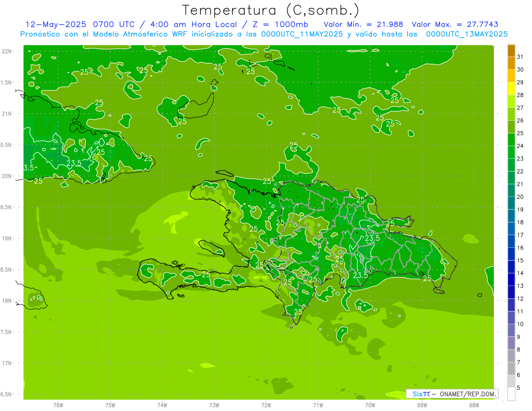Click the color scale label 12

click(x=520, y=299)
